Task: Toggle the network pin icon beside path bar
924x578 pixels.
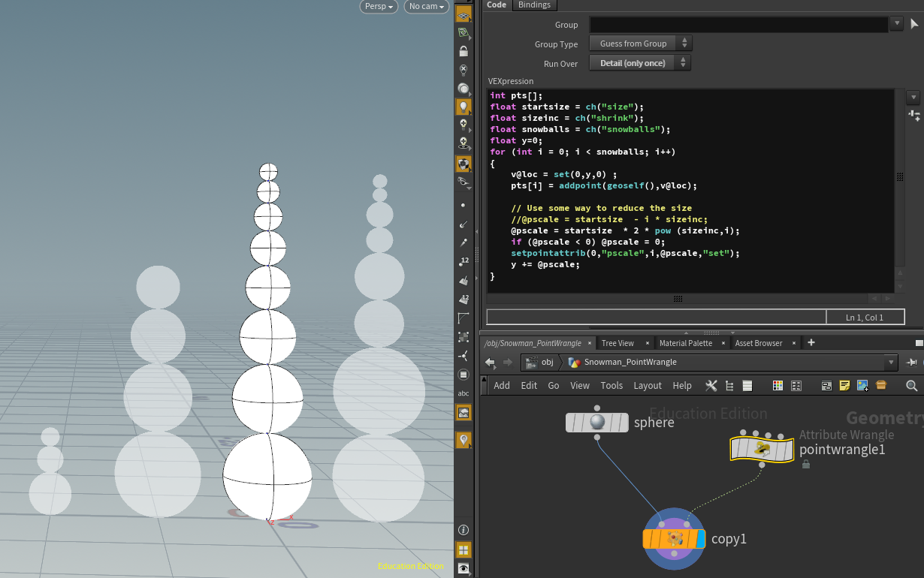Action: pyautogui.click(x=912, y=363)
